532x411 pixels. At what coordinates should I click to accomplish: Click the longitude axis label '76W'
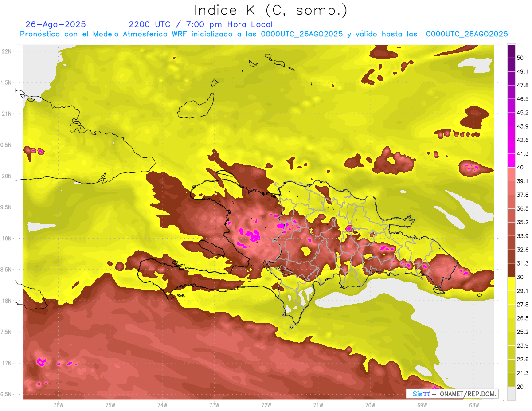[x=58, y=405]
